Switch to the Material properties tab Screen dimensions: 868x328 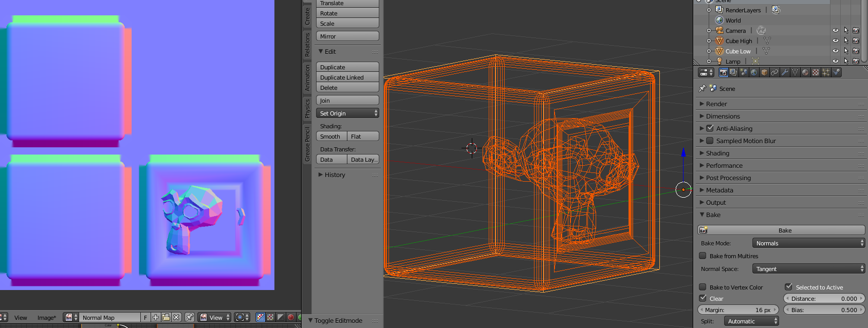tap(805, 72)
